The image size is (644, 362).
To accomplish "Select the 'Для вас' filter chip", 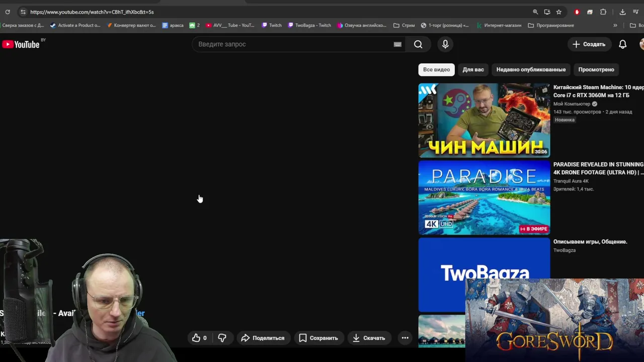I will 473,69.
